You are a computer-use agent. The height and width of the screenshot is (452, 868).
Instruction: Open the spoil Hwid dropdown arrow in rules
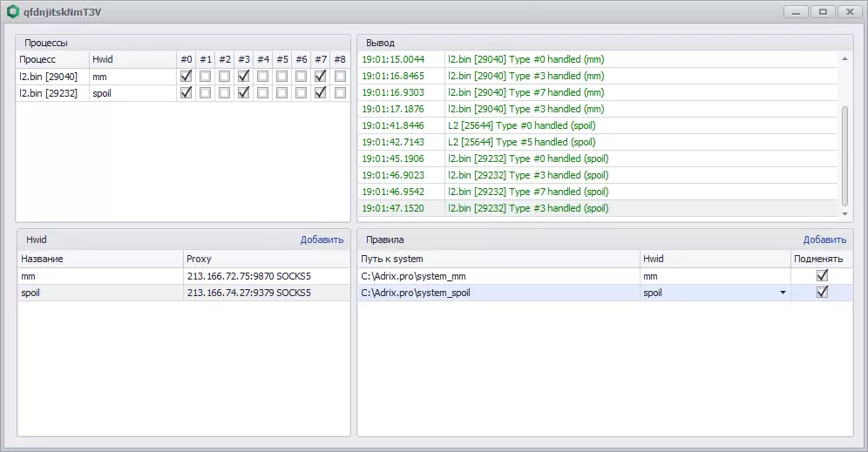tap(783, 293)
